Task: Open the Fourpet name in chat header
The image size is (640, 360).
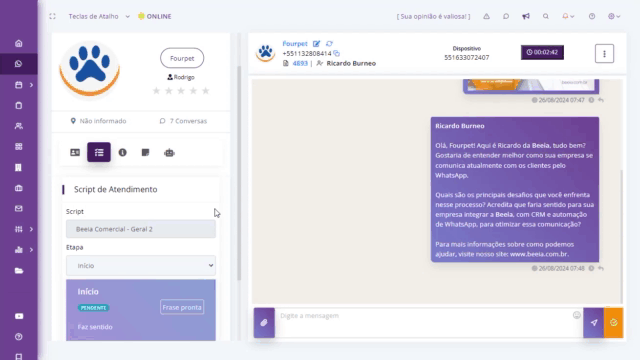Action: pos(295,44)
